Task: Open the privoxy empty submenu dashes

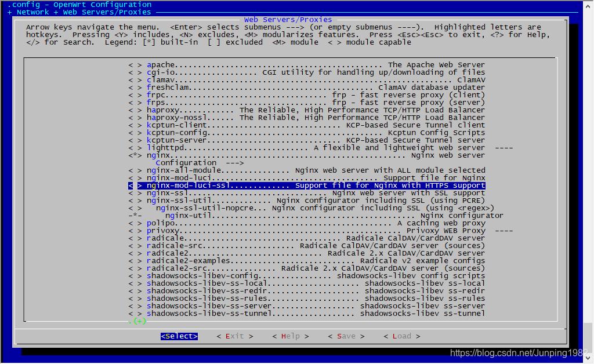Action: pos(504,231)
